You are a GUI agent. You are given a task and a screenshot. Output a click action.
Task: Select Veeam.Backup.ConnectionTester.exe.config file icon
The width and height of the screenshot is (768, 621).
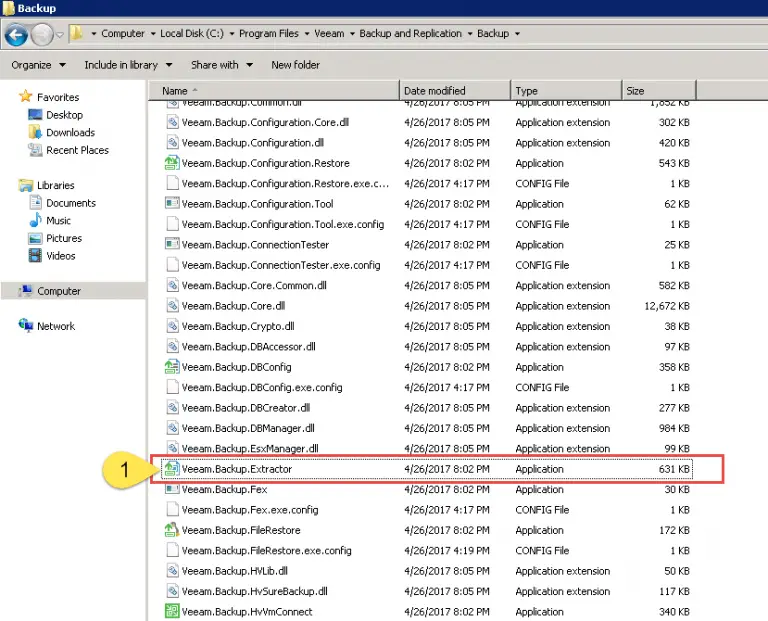(x=172, y=264)
